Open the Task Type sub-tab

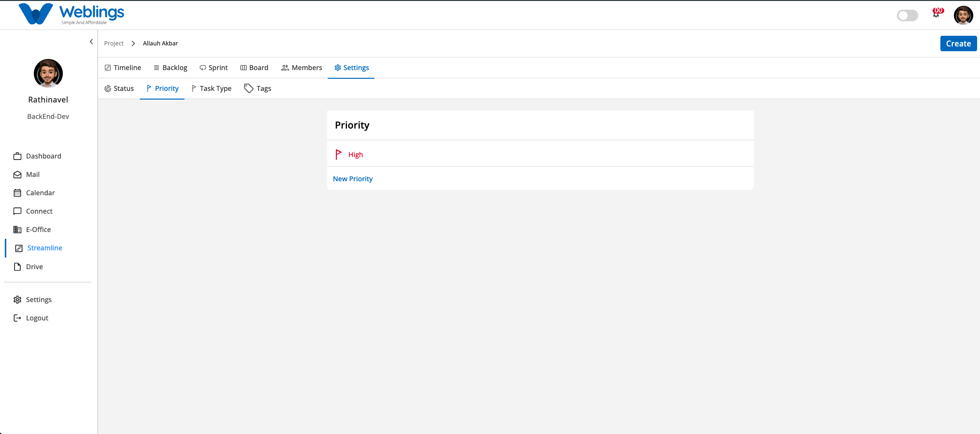211,88
